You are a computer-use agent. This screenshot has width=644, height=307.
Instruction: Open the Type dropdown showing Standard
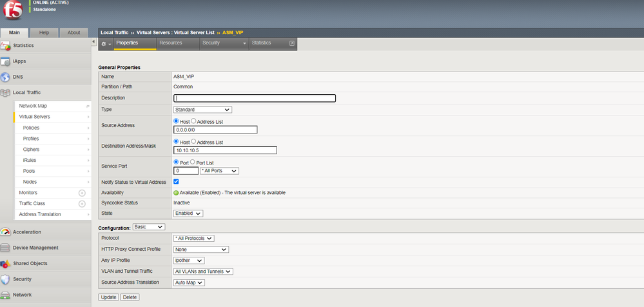(x=202, y=110)
